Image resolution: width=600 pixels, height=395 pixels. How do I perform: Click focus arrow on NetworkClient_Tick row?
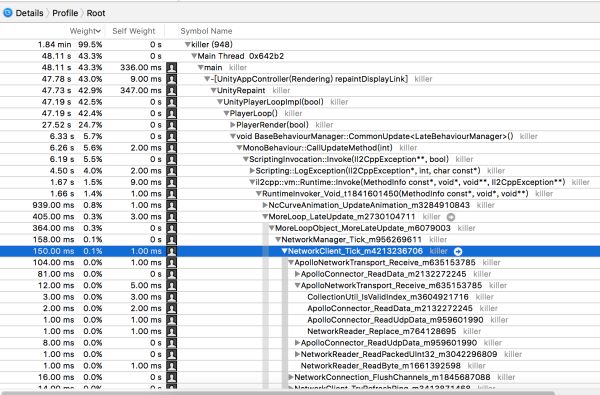pyautogui.click(x=458, y=251)
